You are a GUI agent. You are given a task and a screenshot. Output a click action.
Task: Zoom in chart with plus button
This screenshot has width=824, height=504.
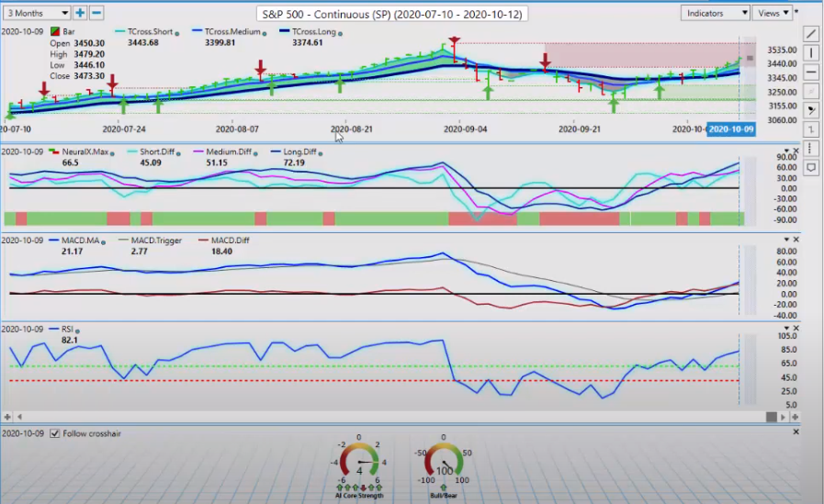80,13
